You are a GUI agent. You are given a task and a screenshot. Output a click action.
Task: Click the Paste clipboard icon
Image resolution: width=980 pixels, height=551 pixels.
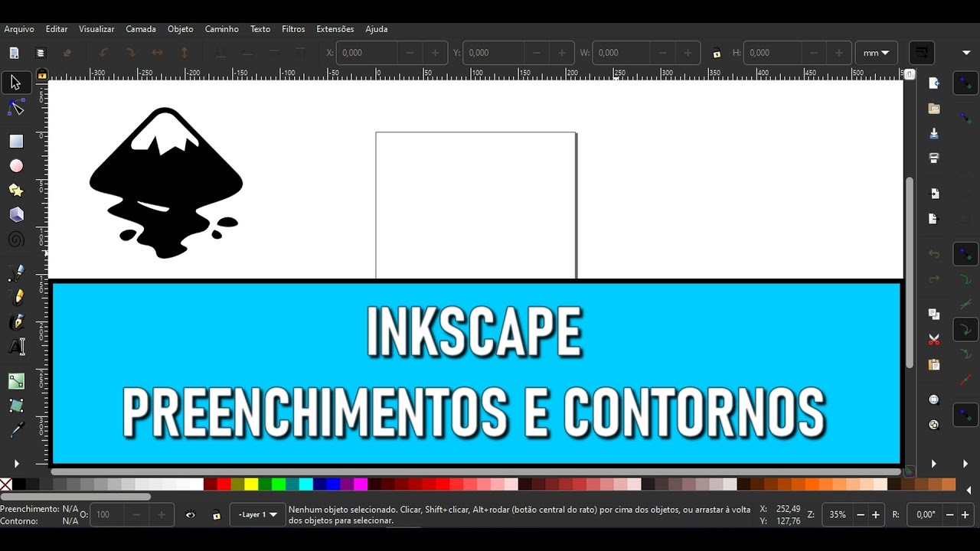click(x=934, y=364)
